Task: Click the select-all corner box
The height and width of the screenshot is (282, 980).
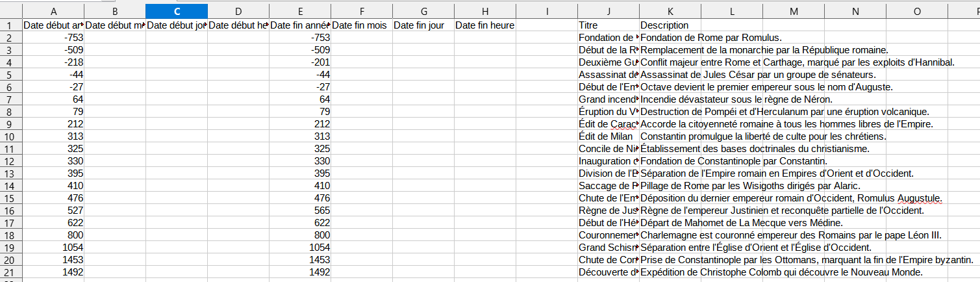Action: click(11, 11)
